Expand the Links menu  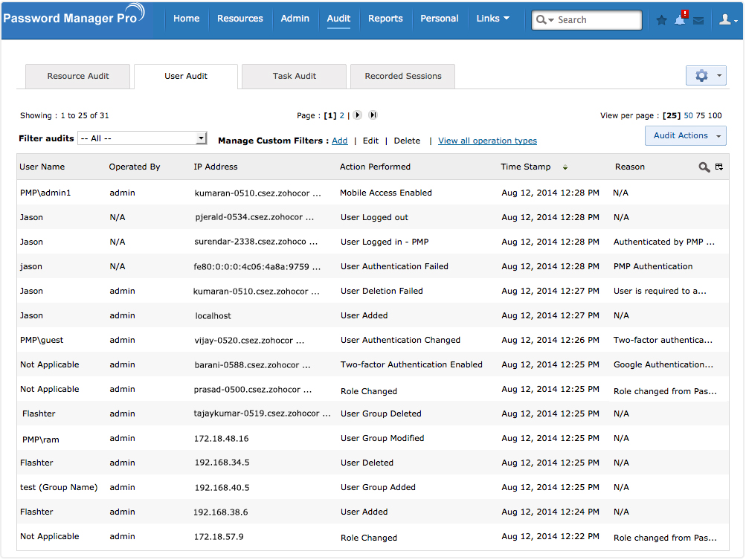tap(493, 19)
